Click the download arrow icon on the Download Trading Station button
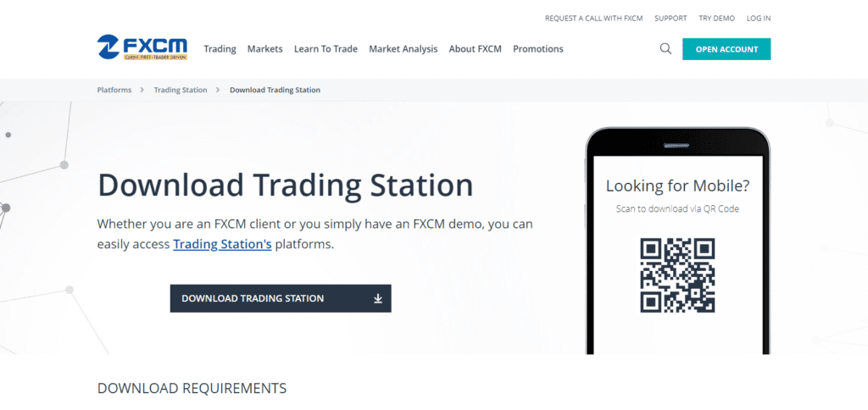The image size is (868, 410). click(x=378, y=299)
